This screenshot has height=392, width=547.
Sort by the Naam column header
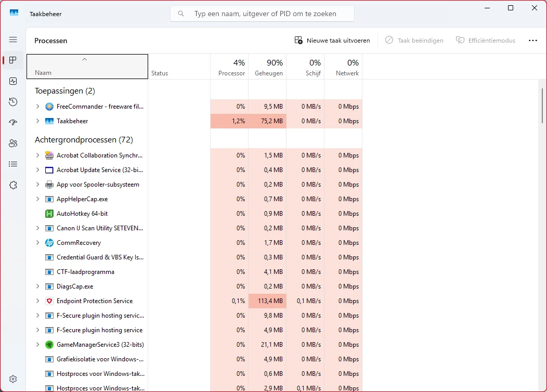(x=87, y=66)
